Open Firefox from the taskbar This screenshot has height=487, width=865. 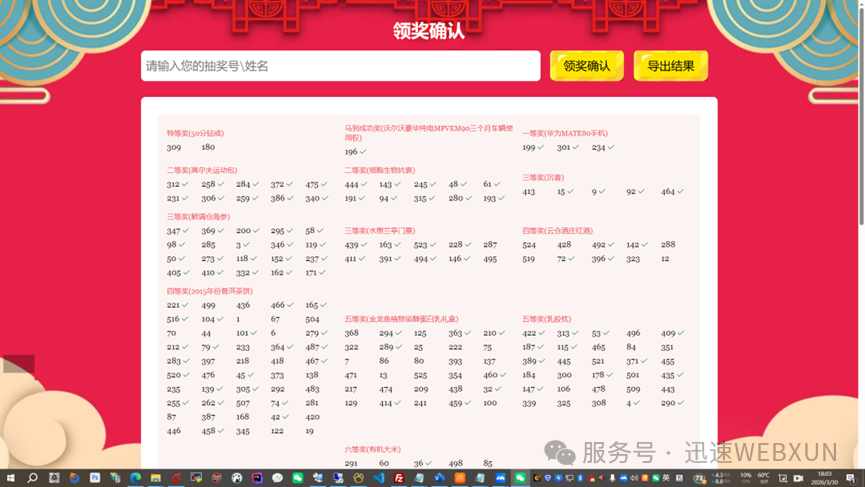coord(74,478)
